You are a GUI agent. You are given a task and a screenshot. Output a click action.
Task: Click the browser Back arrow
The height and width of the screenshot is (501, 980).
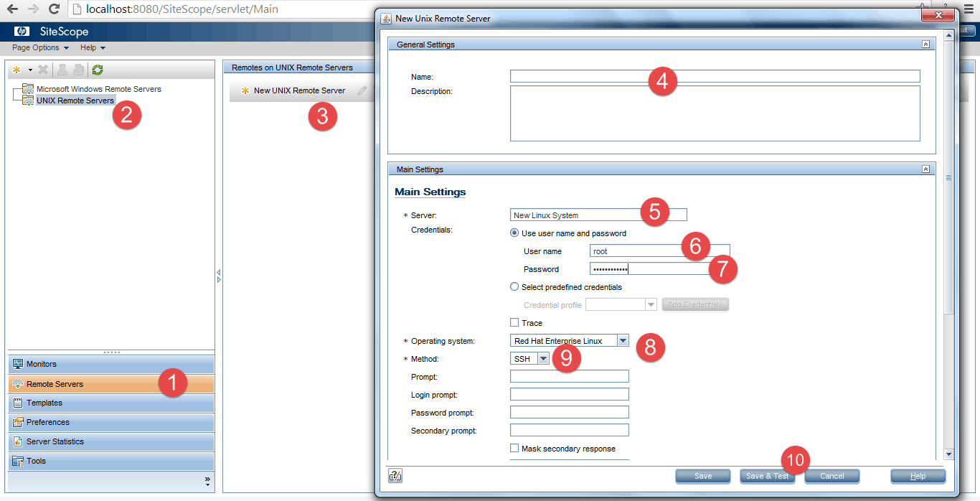(x=13, y=9)
